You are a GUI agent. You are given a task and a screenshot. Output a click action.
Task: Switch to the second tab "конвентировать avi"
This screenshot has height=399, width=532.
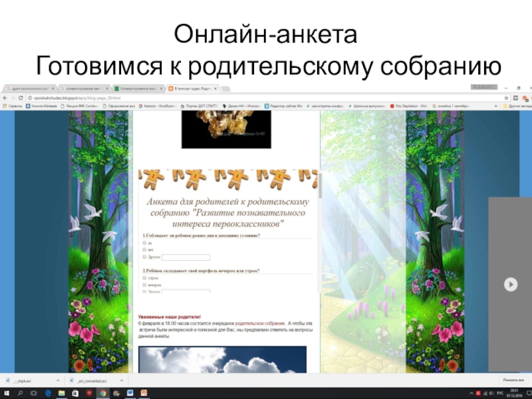(84, 89)
